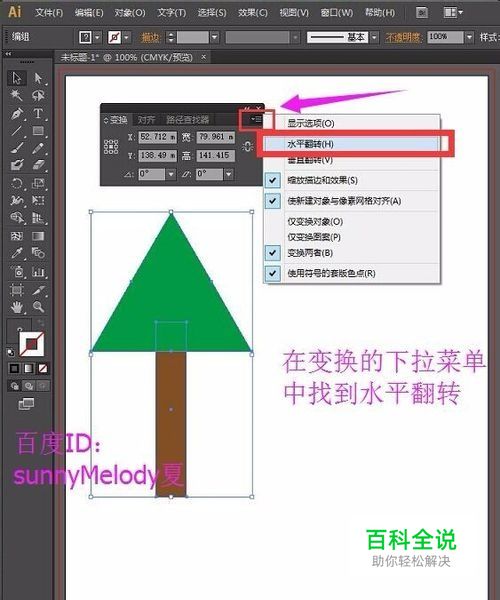Viewport: 500px width, 600px height.
Task: Select the Zoom tool
Action: coord(38,307)
